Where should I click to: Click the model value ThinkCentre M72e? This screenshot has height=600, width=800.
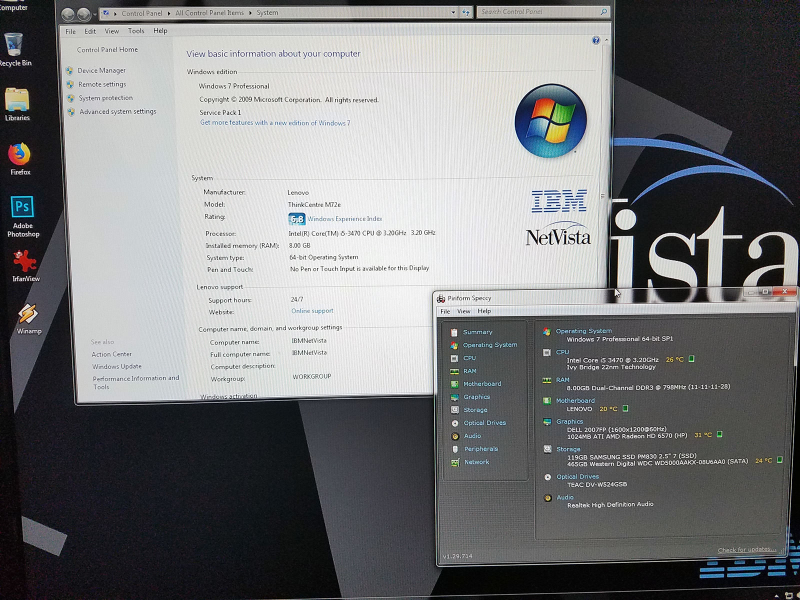(x=314, y=205)
